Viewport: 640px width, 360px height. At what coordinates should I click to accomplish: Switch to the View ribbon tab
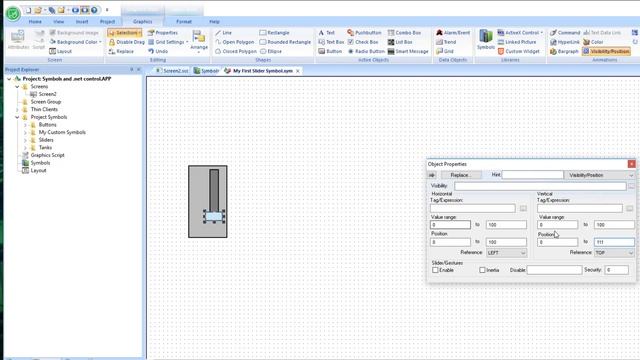pos(59,22)
